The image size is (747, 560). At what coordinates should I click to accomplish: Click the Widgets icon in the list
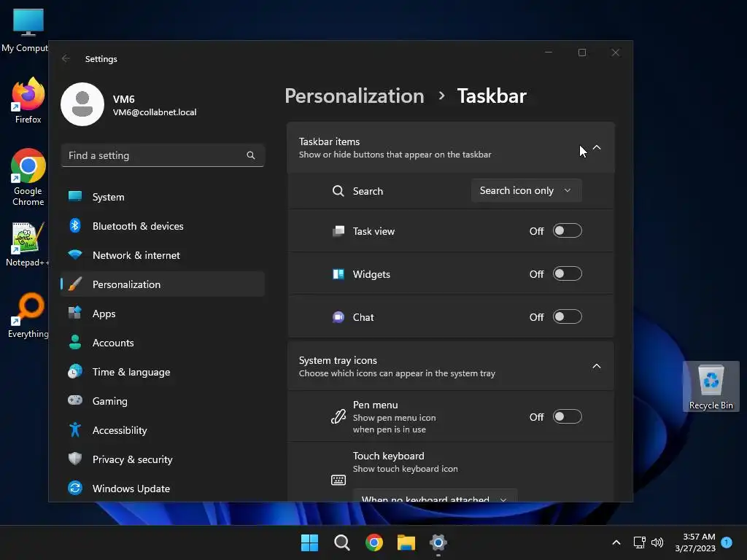click(x=338, y=274)
